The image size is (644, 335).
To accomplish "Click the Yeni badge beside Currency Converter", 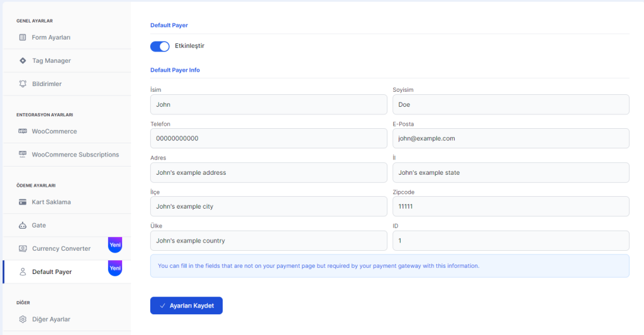I will 115,245.
